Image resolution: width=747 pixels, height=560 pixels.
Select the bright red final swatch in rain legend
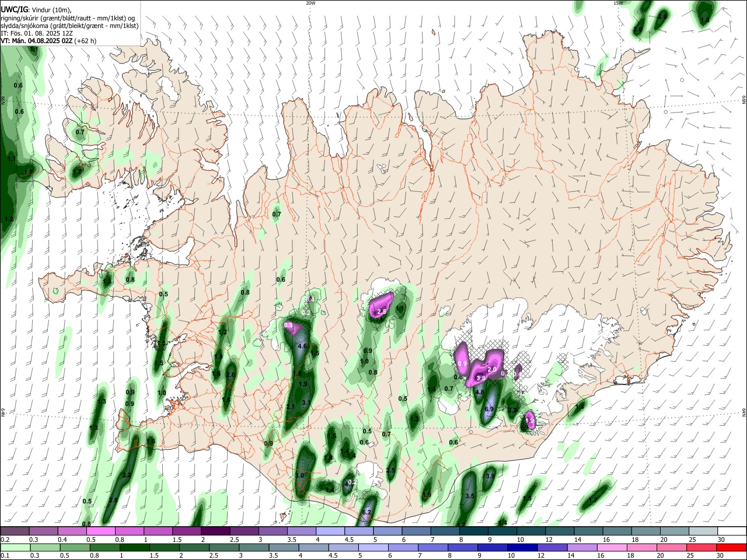[731, 547]
